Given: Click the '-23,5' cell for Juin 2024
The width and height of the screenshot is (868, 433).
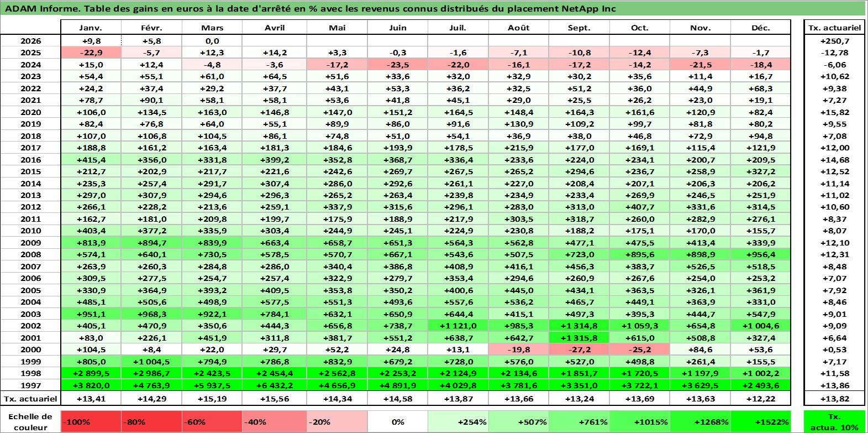Looking at the screenshot, I should (398, 65).
